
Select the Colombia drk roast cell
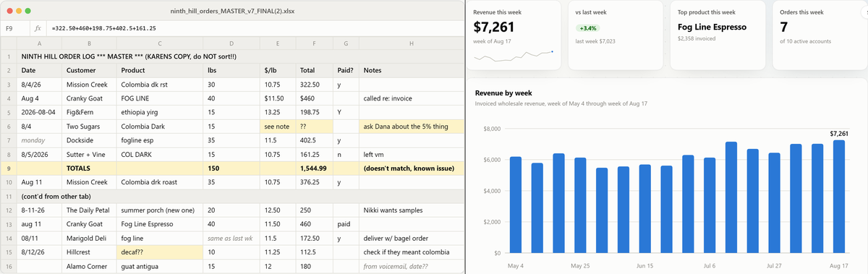point(161,182)
